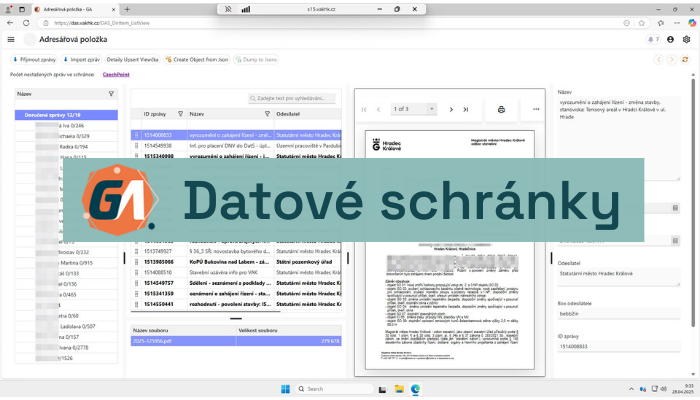Open filter on message Název column
This screenshot has width=700, height=400.
click(x=267, y=114)
